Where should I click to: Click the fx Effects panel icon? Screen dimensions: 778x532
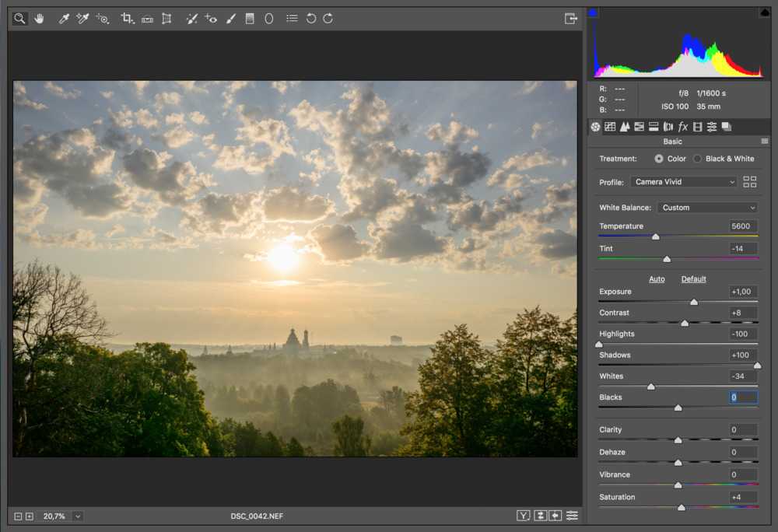coord(683,127)
